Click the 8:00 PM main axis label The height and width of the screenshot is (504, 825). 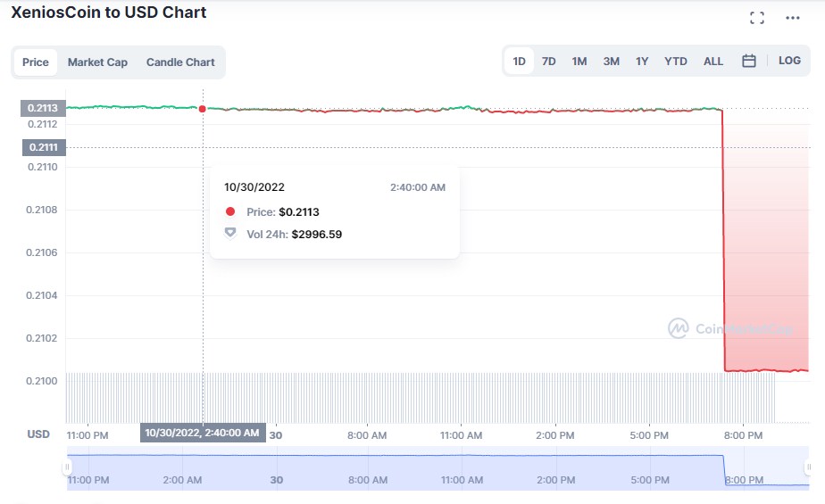pyautogui.click(x=743, y=435)
